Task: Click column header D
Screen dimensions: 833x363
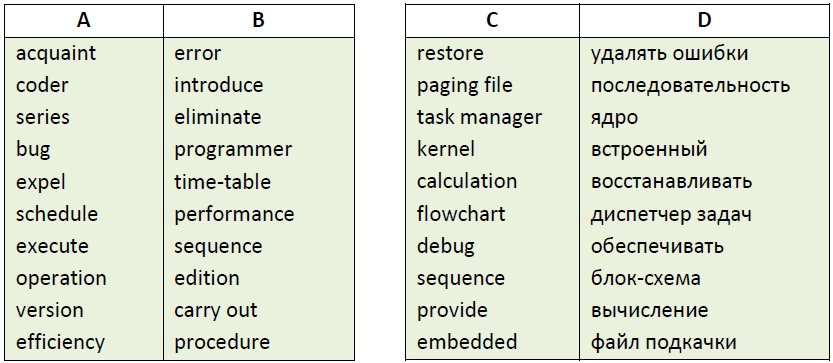Action: 704,21
